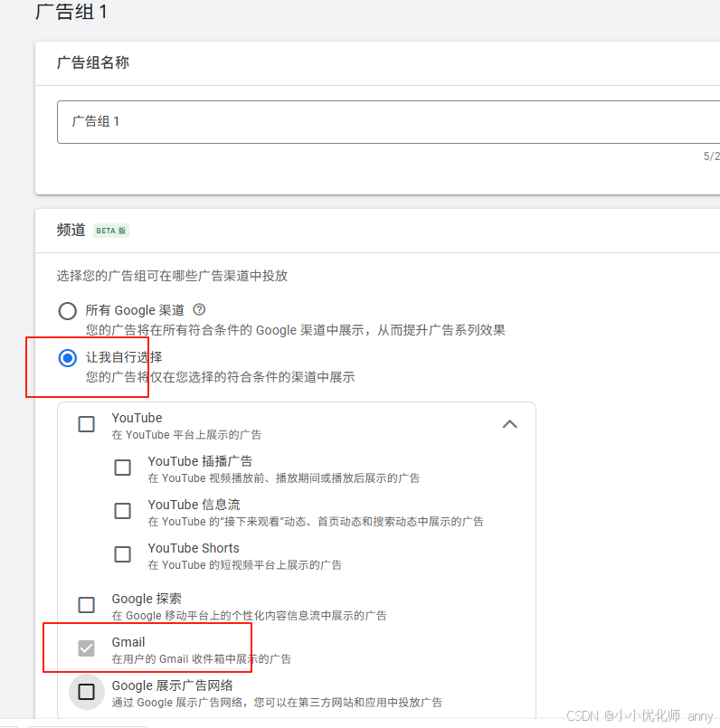Click the 所有 Google 渠道 label text
The height and width of the screenshot is (728, 720).
135,310
